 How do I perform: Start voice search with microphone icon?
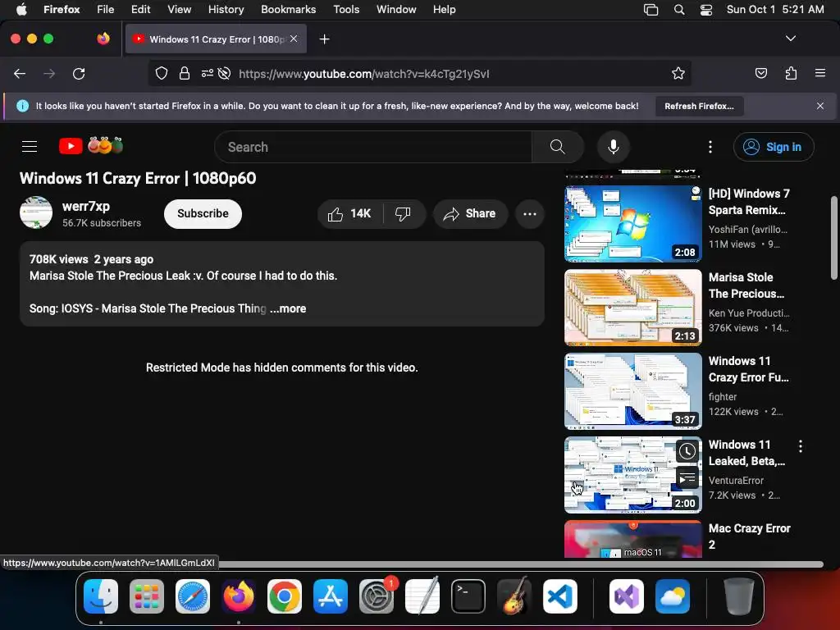[x=614, y=147]
